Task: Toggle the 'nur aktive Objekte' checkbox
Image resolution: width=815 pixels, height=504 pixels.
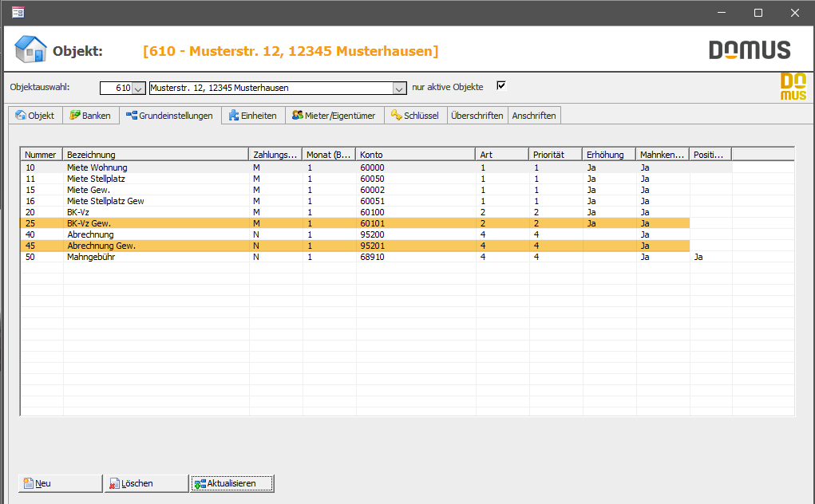Action: (x=501, y=85)
